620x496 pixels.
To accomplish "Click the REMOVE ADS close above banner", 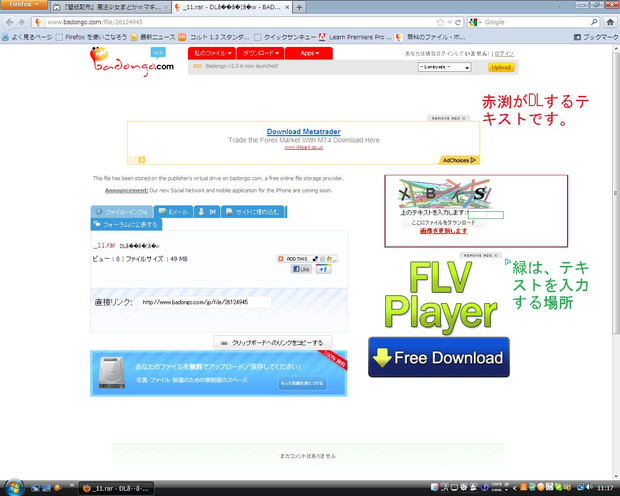I will coord(448,118).
